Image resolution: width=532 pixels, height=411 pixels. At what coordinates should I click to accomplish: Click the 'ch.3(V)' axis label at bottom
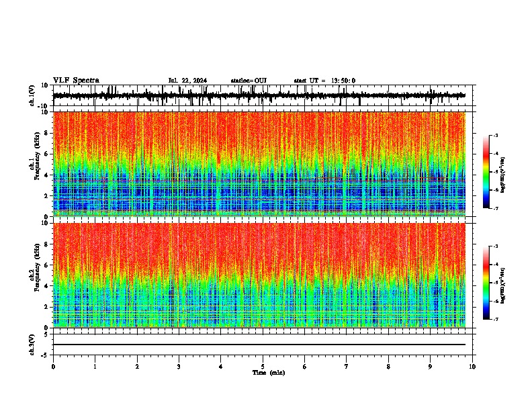(x=32, y=345)
